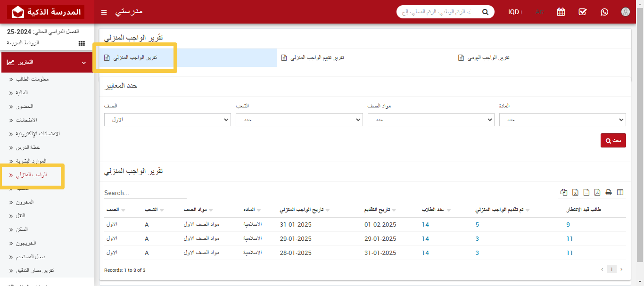Viewport: 644px width, 286px height.
Task: Open WhatsApp icon in the top bar
Action: click(604, 12)
